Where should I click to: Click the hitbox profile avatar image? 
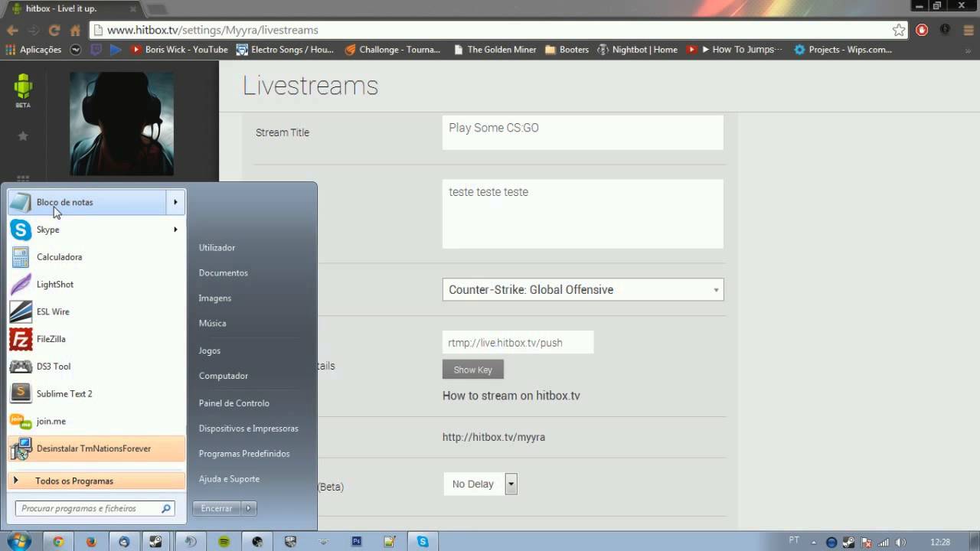coord(122,124)
